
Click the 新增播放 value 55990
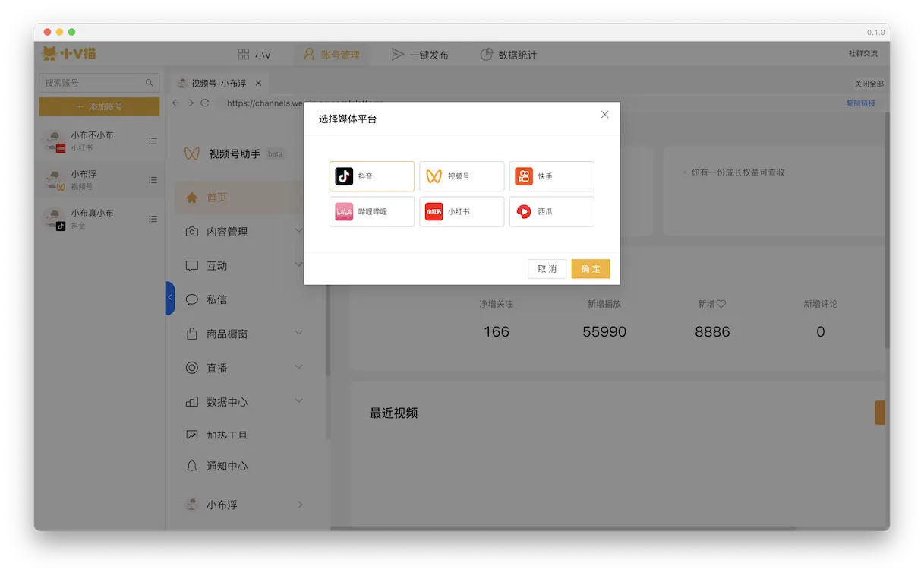pyautogui.click(x=604, y=331)
